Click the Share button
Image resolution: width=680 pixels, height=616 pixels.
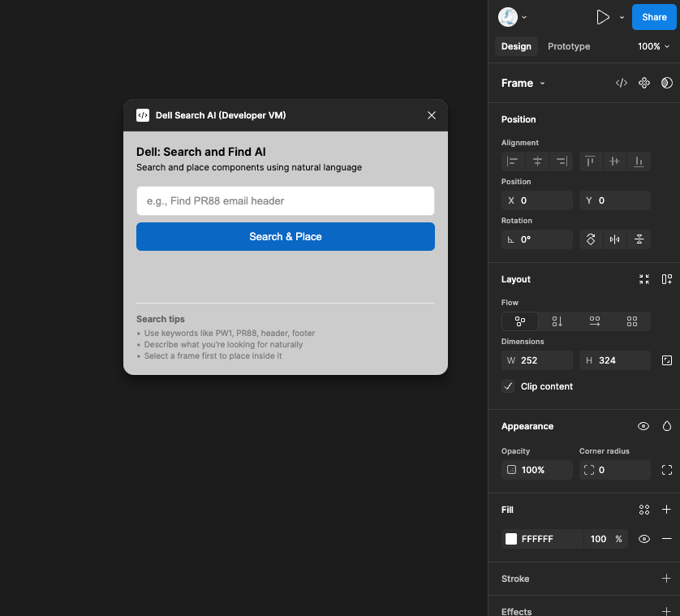[x=654, y=17]
